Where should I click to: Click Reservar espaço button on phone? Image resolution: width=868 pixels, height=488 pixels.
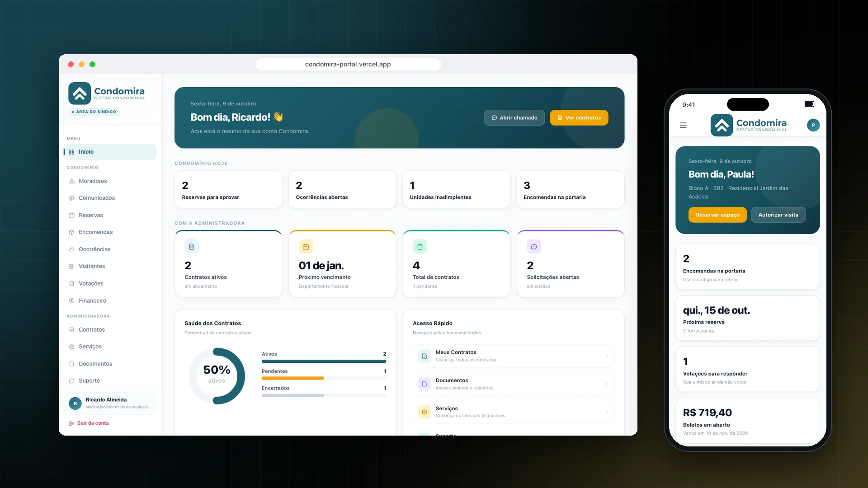pos(717,215)
